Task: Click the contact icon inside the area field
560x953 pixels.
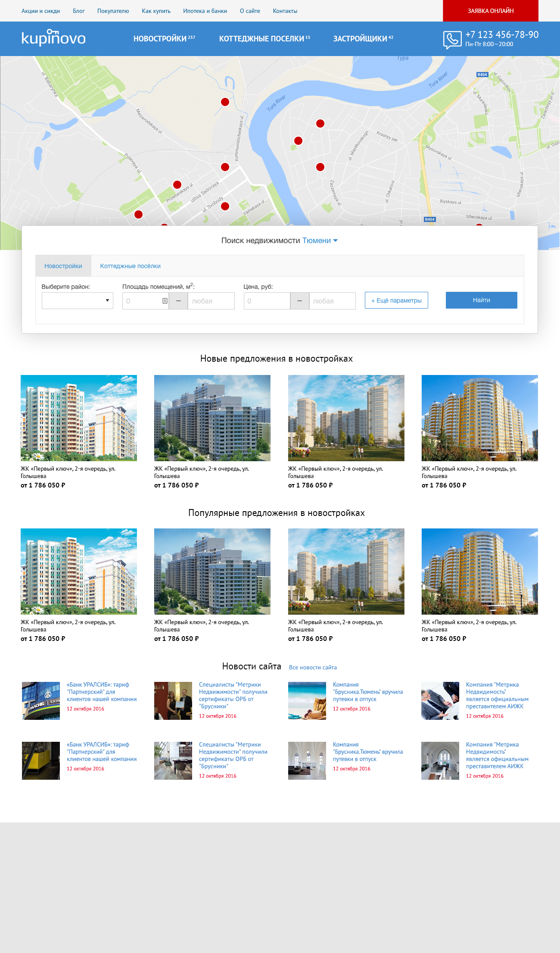Action: (x=165, y=301)
